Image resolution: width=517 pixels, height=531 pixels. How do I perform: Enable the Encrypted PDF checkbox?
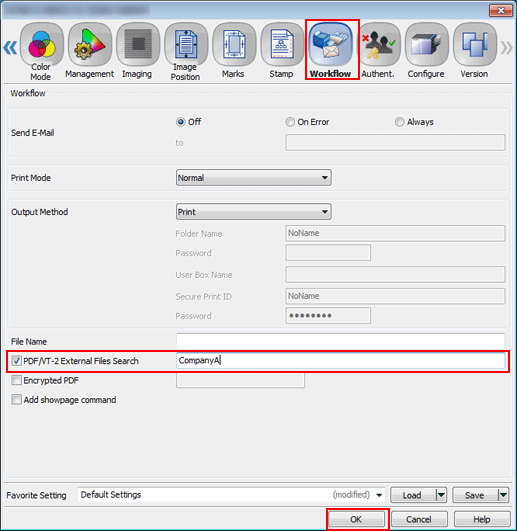(x=16, y=380)
